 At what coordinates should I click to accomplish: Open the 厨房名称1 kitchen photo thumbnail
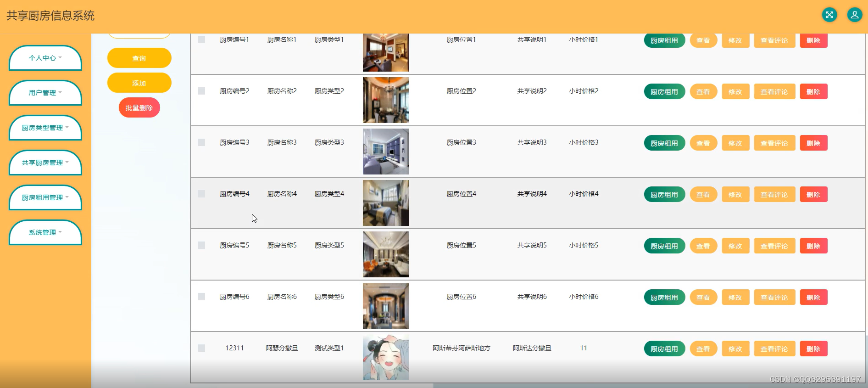pyautogui.click(x=386, y=52)
